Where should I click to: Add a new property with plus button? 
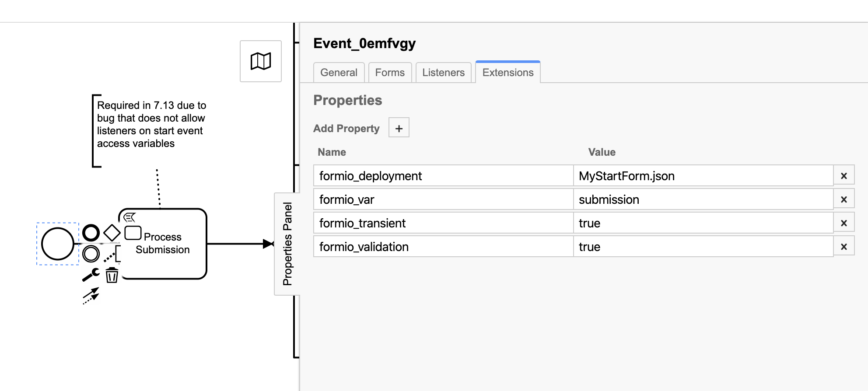tap(399, 128)
